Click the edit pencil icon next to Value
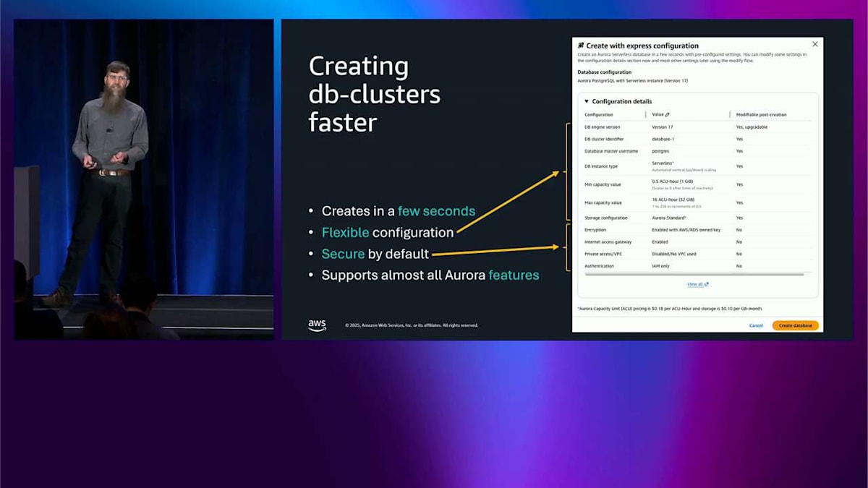The width and height of the screenshot is (868, 488). pyautogui.click(x=667, y=114)
